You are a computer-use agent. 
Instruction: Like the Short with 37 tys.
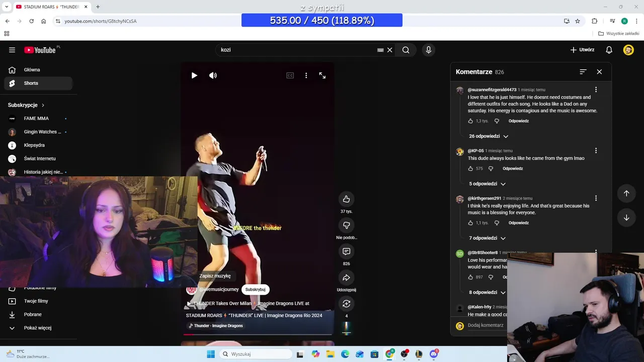coord(346,199)
